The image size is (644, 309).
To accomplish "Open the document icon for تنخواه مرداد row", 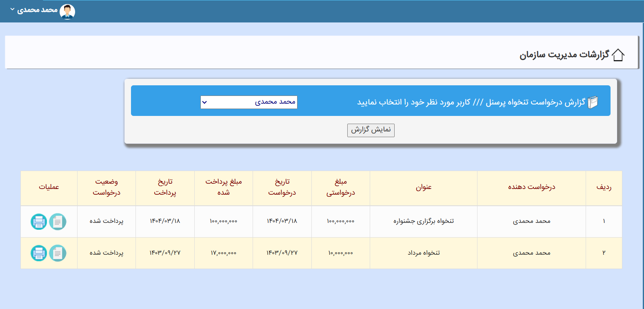I will (58, 253).
